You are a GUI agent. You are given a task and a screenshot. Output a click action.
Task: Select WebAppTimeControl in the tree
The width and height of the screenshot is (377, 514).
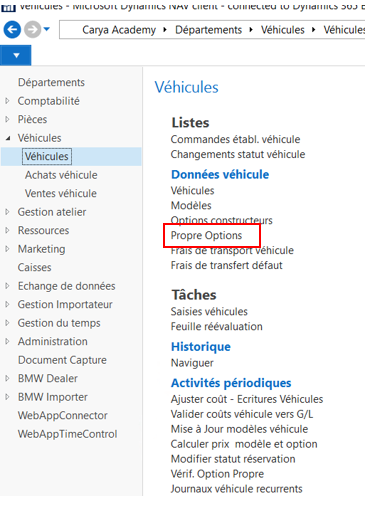(67, 434)
